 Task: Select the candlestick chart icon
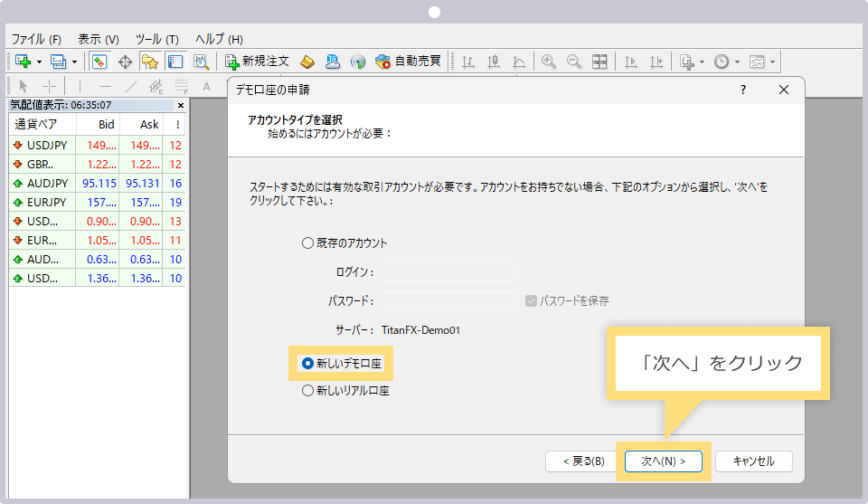(x=494, y=62)
